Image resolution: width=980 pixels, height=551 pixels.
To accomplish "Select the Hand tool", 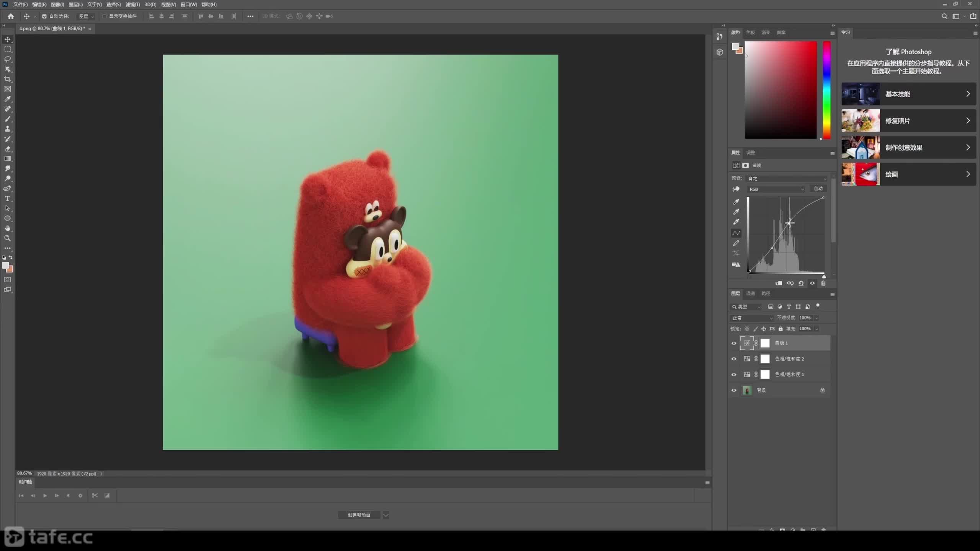I will coord(8,228).
